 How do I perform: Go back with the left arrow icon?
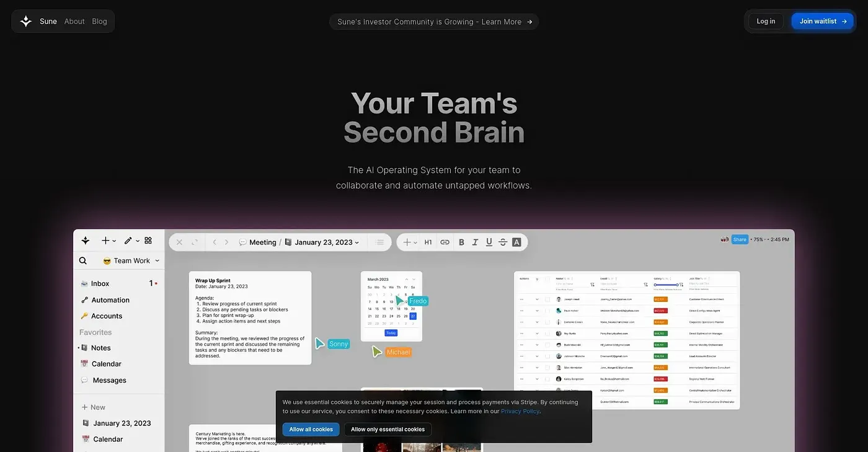(x=215, y=242)
